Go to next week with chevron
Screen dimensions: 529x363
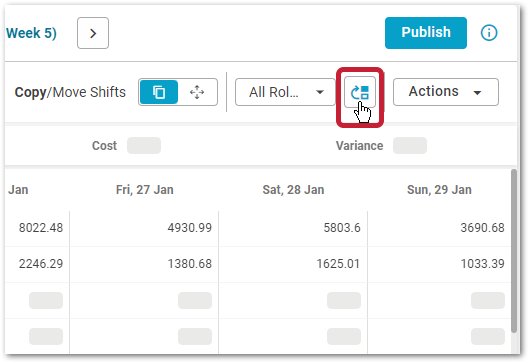(93, 33)
